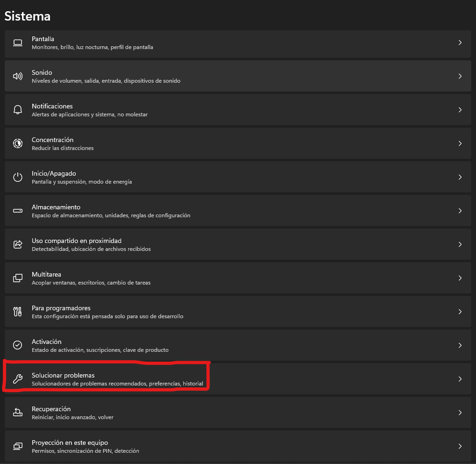This screenshot has width=476, height=464.
Task: Expand the Inicio/Apagado row chevron
Action: [x=460, y=177]
